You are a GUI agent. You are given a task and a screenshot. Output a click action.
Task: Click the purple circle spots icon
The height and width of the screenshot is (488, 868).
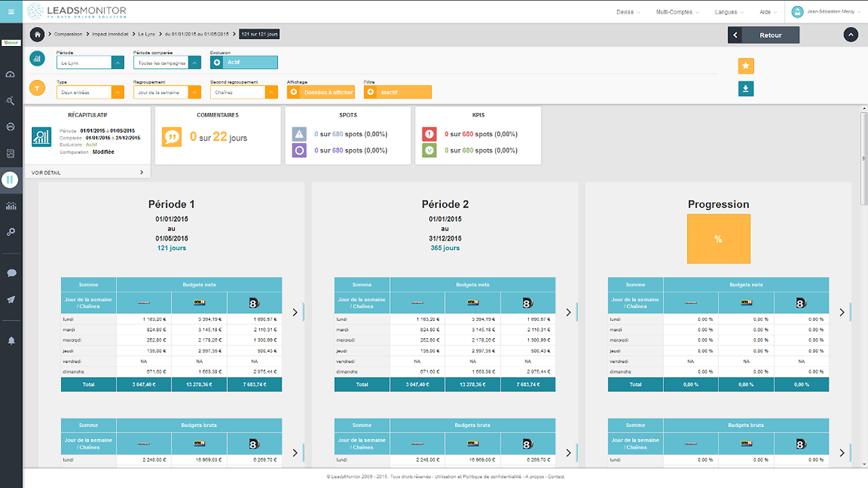pyautogui.click(x=299, y=150)
